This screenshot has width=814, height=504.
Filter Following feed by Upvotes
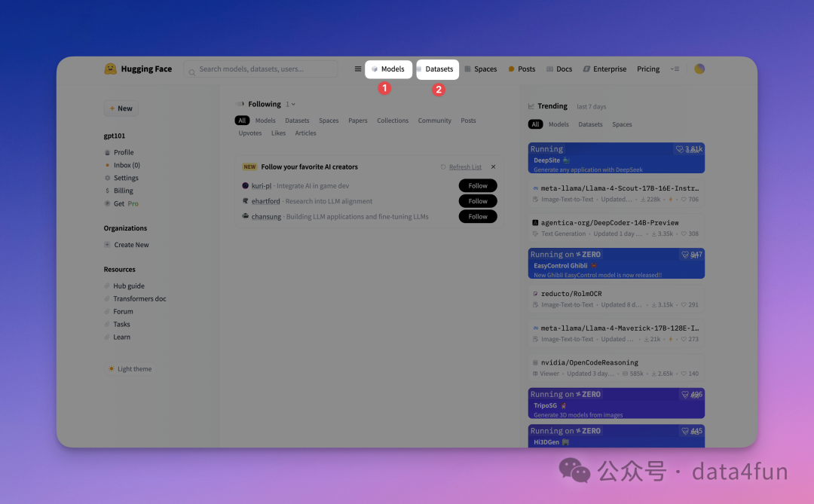pos(250,133)
